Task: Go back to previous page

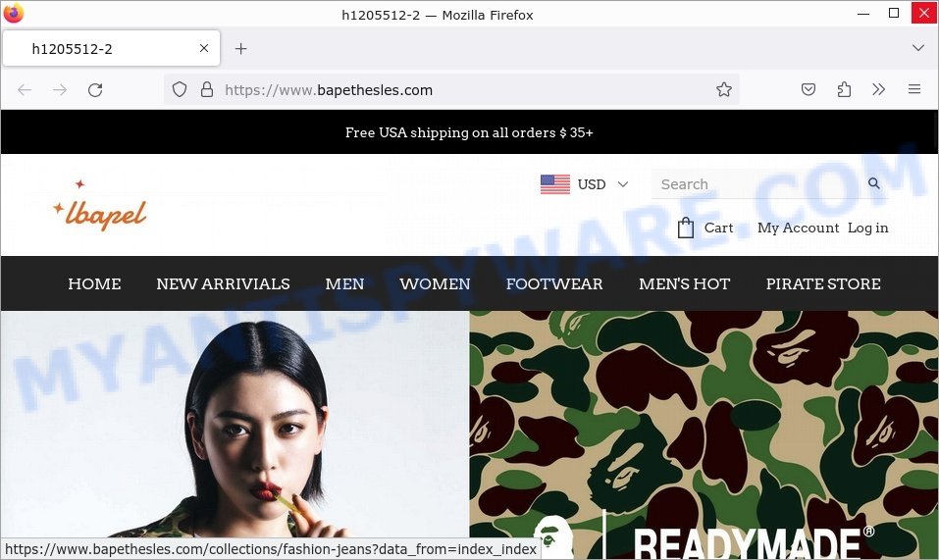Action: 25,90
